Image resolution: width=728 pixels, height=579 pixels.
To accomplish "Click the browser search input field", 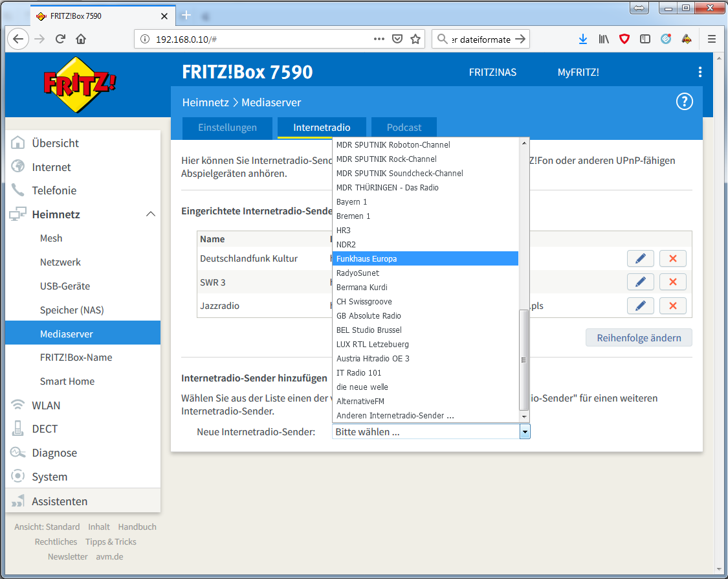I will click(x=481, y=39).
